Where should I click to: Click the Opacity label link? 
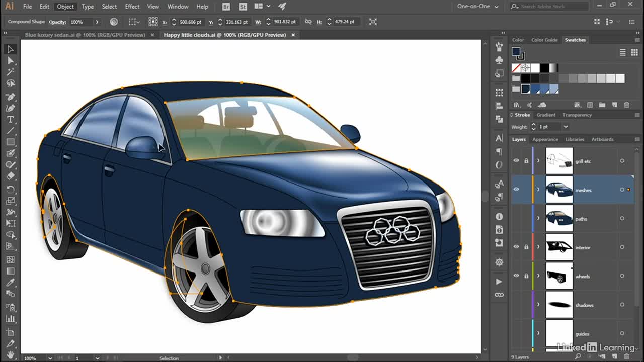click(58, 22)
